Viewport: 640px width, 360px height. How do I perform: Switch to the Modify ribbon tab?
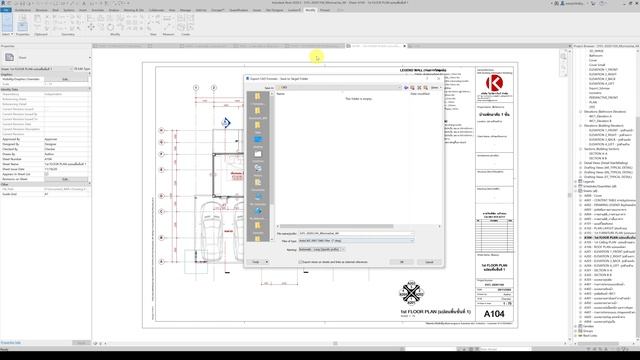click(x=310, y=10)
